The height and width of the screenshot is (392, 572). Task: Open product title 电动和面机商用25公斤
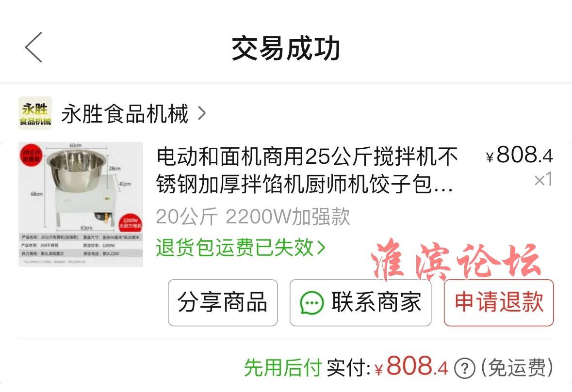click(x=307, y=170)
